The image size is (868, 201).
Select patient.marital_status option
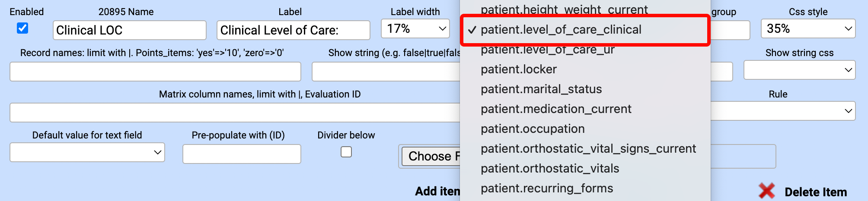pyautogui.click(x=541, y=89)
